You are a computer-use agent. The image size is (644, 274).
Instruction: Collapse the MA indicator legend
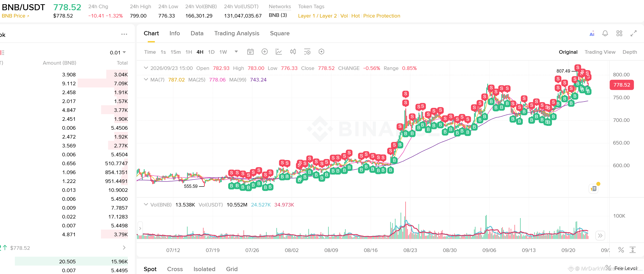click(x=146, y=79)
